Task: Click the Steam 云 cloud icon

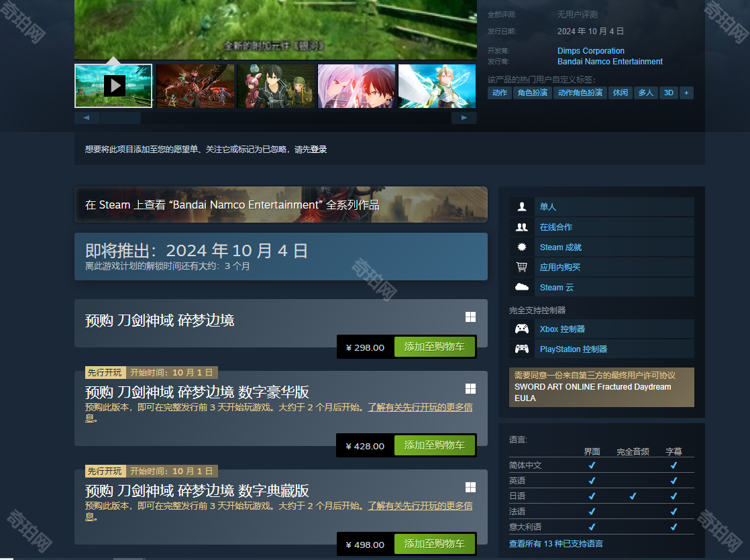Action: tap(522, 288)
